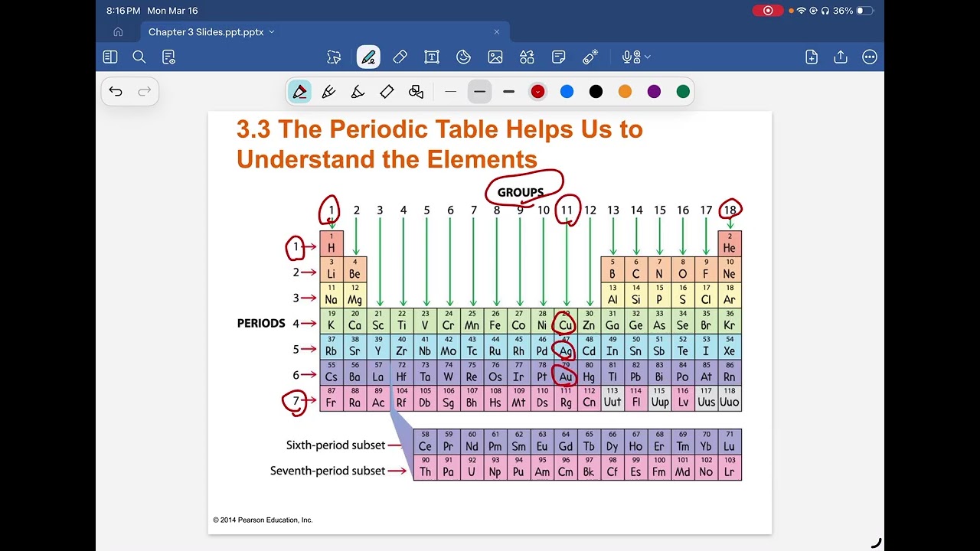980x551 pixels.
Task: Open the search tool
Action: click(x=139, y=57)
